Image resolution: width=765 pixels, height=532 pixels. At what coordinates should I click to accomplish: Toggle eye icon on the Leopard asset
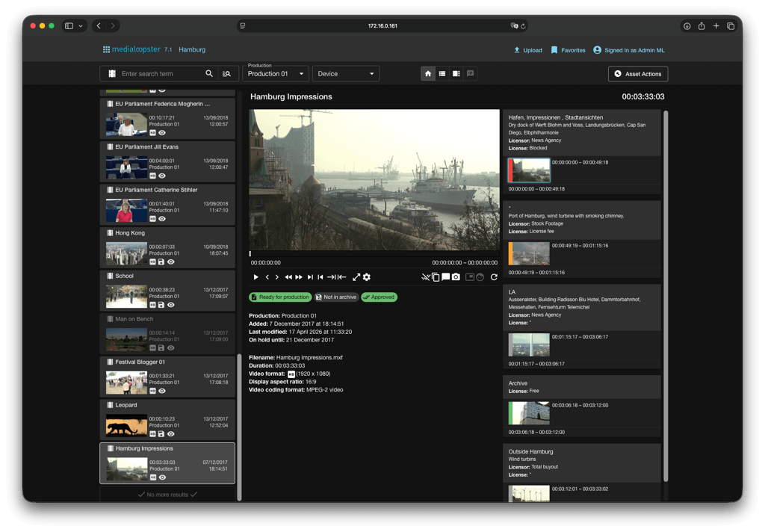(x=171, y=434)
